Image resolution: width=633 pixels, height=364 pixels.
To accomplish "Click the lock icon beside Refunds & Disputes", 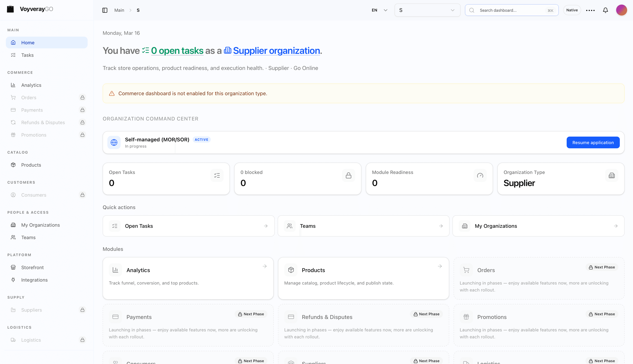I will click(82, 122).
